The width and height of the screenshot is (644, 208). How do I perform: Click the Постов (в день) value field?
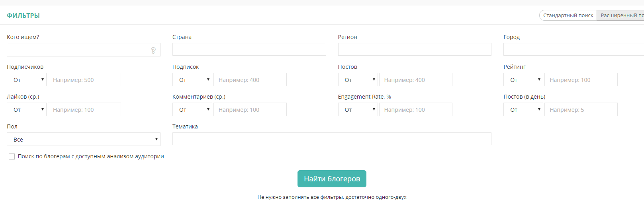(581, 109)
